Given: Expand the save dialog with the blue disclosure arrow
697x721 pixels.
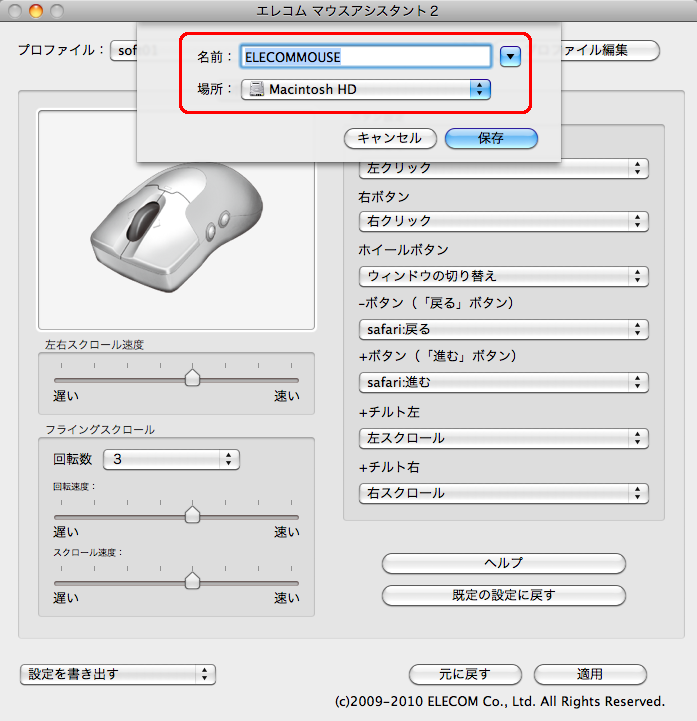Looking at the screenshot, I should click(510, 57).
